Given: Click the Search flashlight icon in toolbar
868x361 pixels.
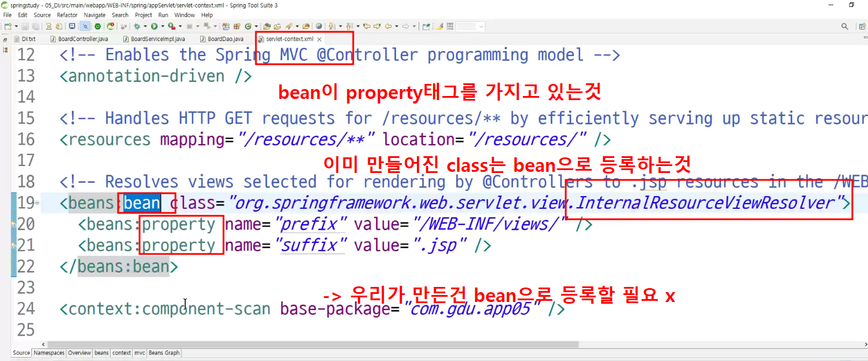Looking at the screenshot, I should point(288,26).
